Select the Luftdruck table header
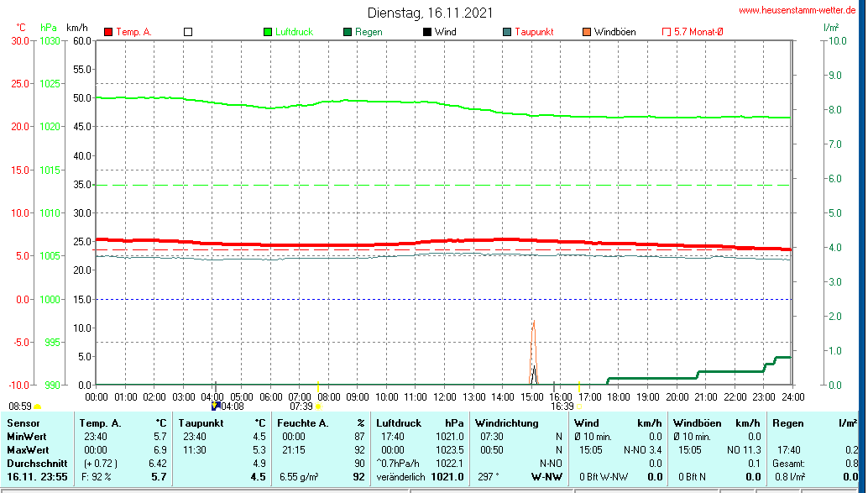This screenshot has width=868, height=493. (x=397, y=423)
